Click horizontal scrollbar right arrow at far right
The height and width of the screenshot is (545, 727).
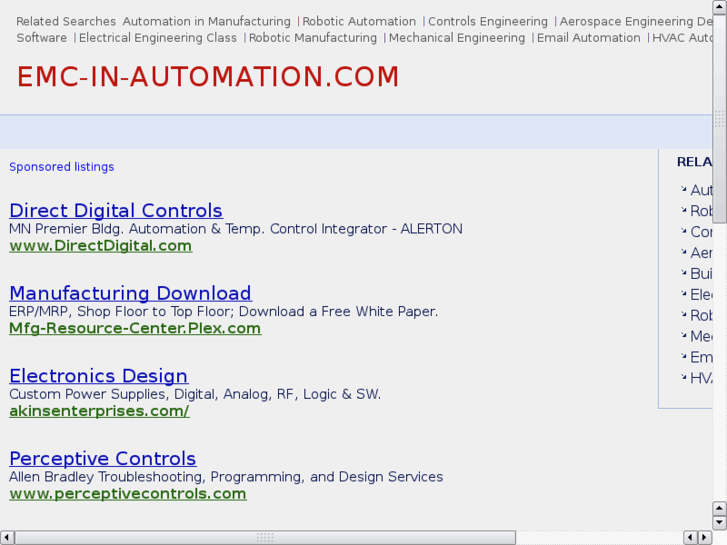click(705, 538)
